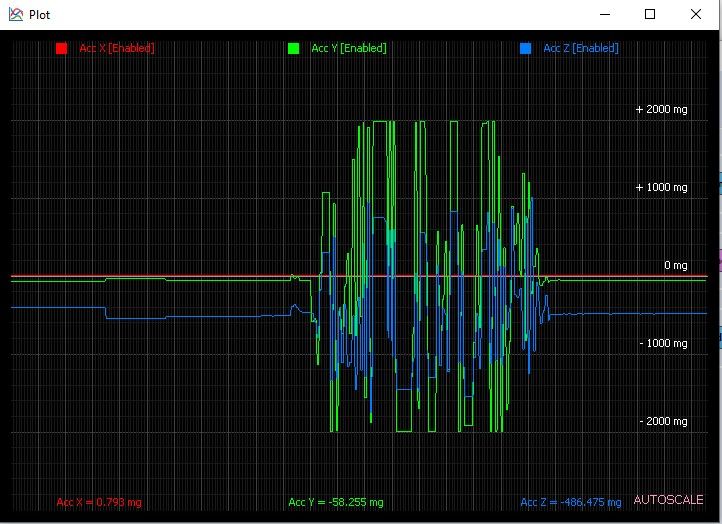Close the Plot window
Screen dimensions: 722x524
(696, 14)
